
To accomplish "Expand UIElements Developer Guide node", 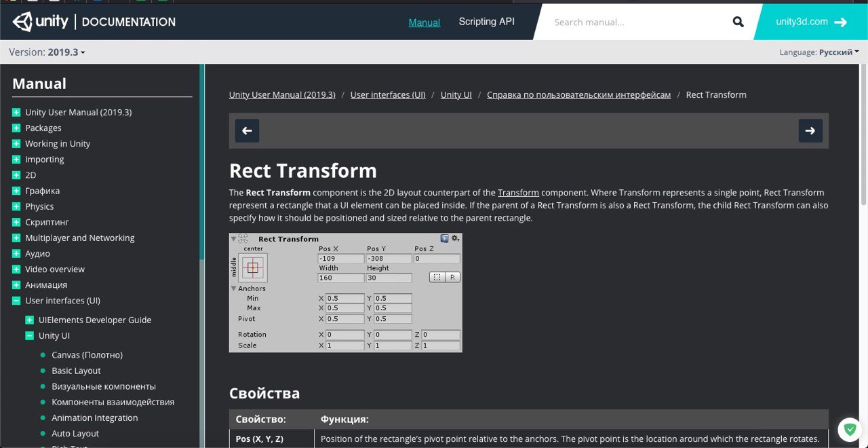I will tap(29, 320).
